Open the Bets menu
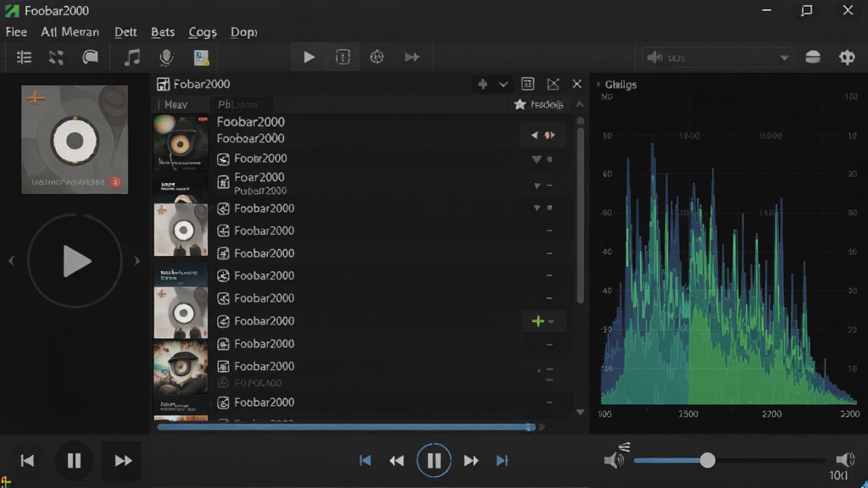This screenshot has width=868, height=488. (x=163, y=32)
